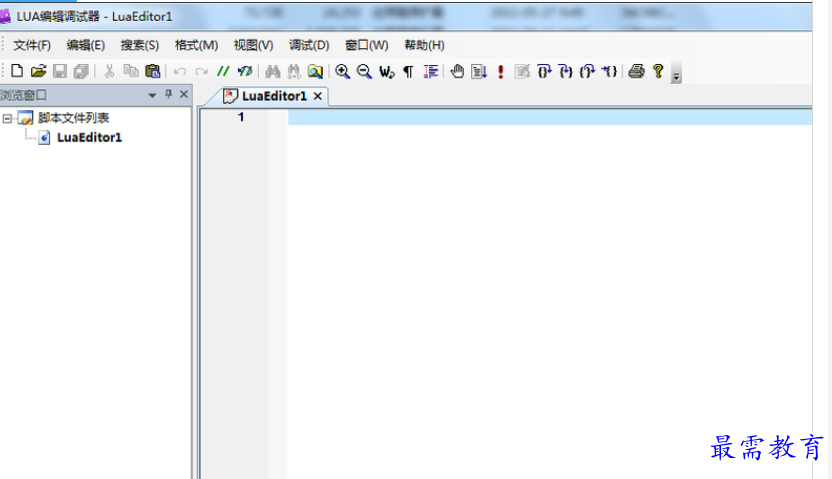Select LuaEditor1 in the script list
Screen dimensions: 832x479
(89, 137)
